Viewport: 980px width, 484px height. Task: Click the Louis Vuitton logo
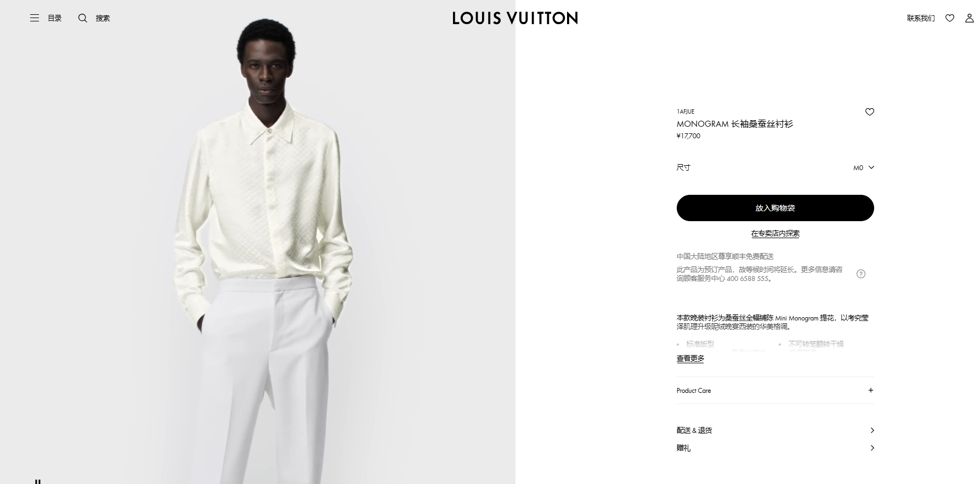(515, 18)
